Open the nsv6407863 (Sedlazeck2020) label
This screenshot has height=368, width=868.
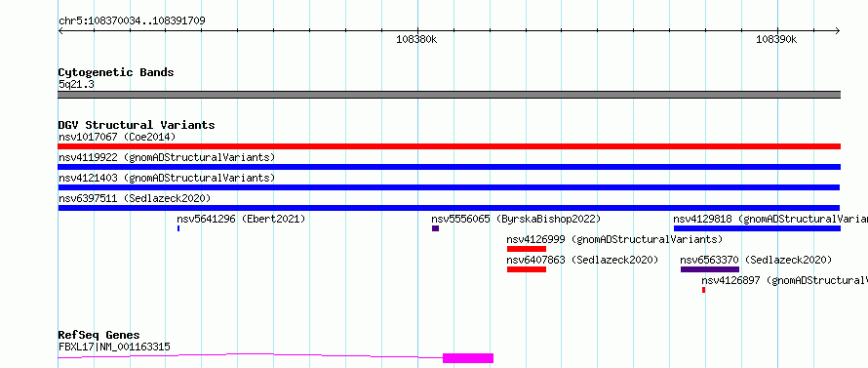[x=582, y=260]
